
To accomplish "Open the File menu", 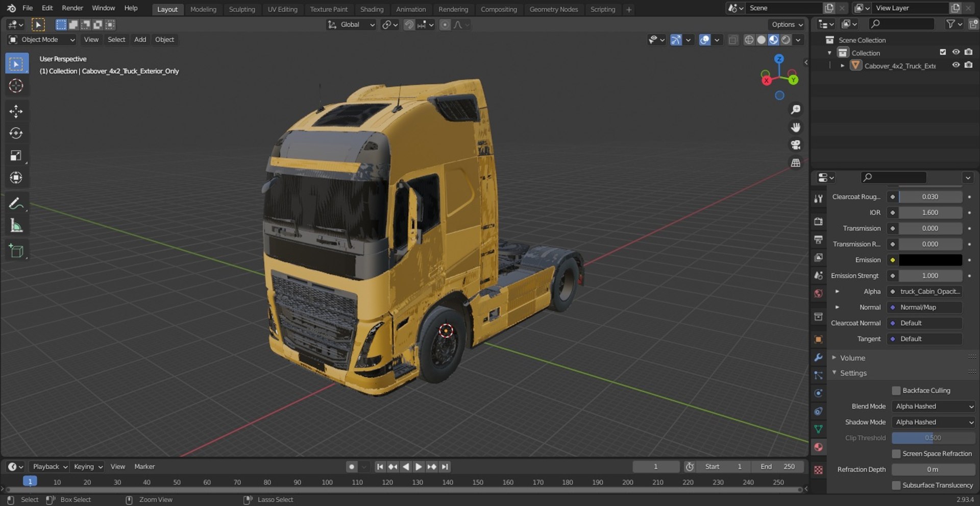I will (28, 8).
